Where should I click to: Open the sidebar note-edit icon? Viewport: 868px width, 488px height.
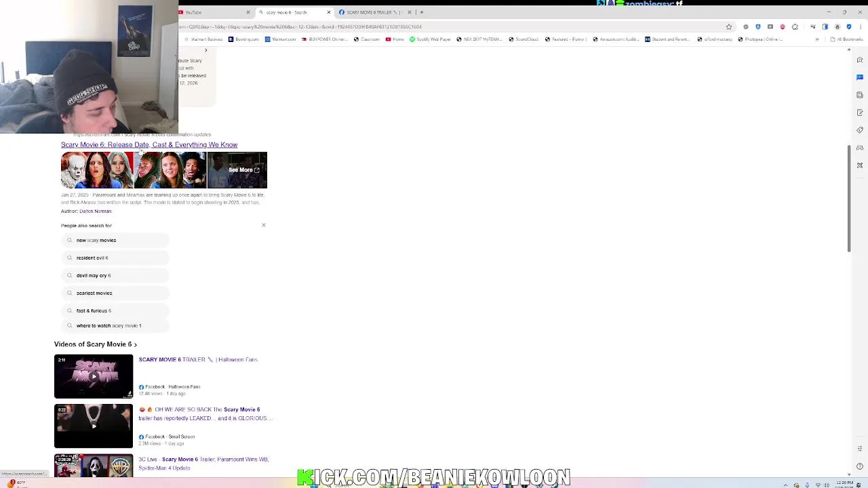click(x=860, y=113)
